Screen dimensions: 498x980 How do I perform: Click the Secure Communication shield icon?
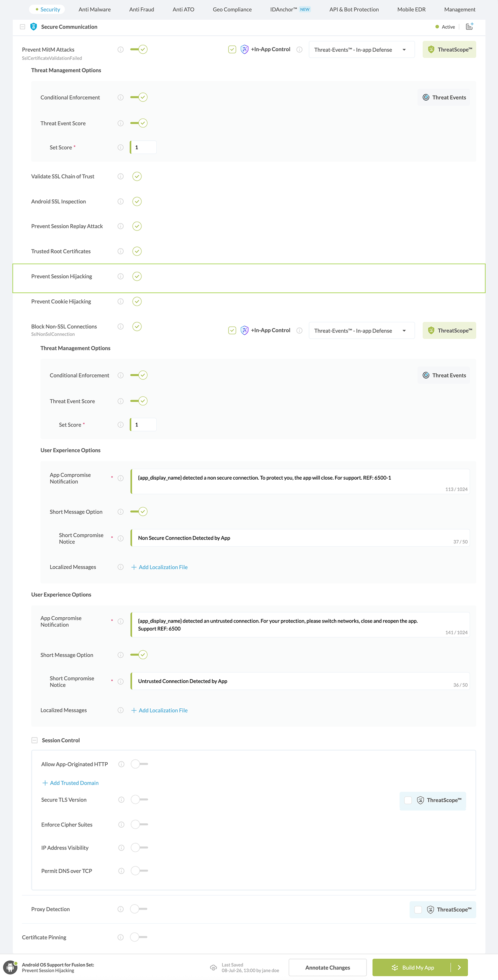[x=33, y=26]
